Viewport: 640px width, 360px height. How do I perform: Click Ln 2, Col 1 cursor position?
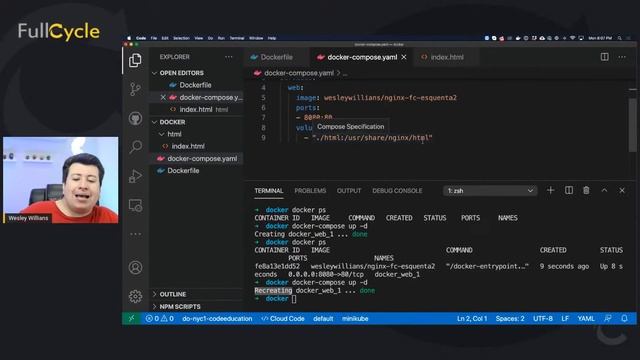(472, 318)
